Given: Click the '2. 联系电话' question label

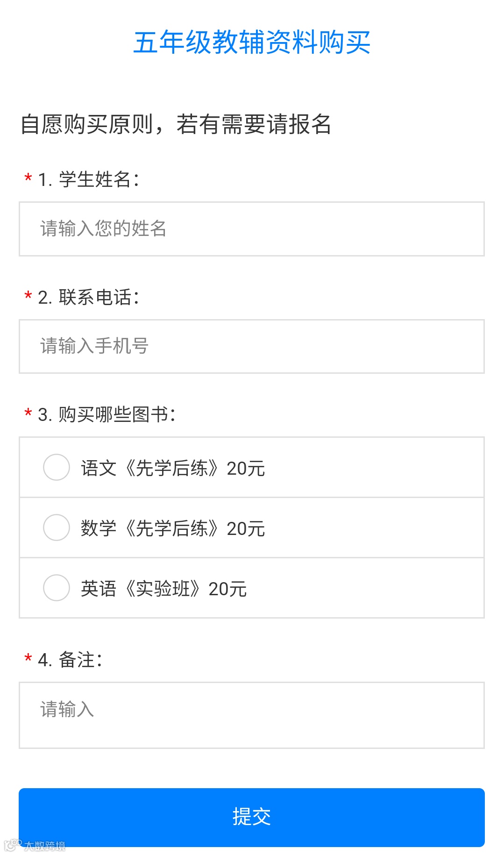Looking at the screenshot, I should pyautogui.click(x=89, y=297).
